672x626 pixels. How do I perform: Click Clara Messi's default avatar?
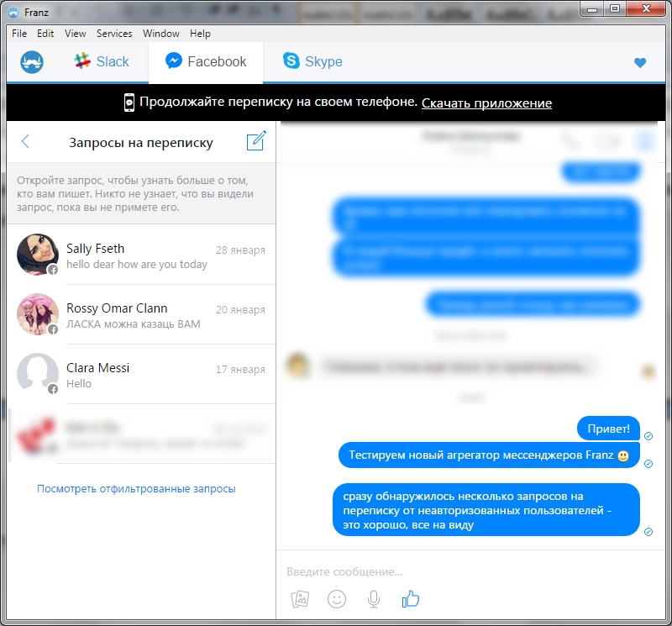click(x=38, y=373)
